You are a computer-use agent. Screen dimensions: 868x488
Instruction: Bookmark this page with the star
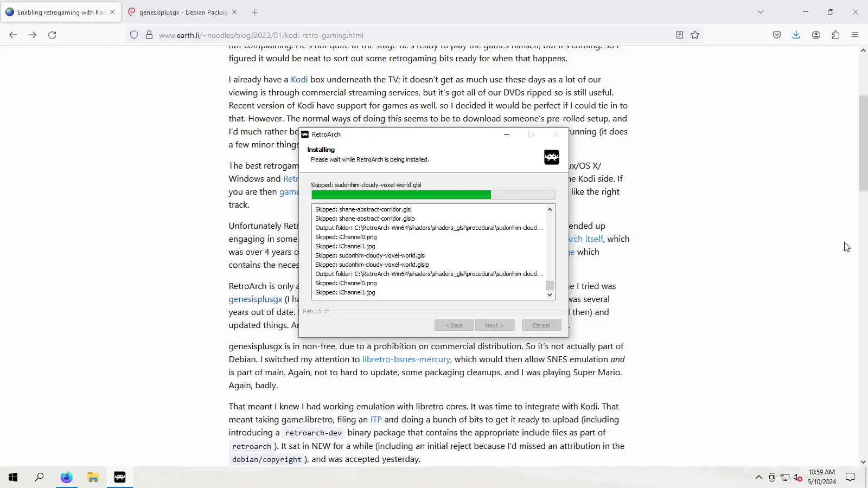[x=695, y=35]
